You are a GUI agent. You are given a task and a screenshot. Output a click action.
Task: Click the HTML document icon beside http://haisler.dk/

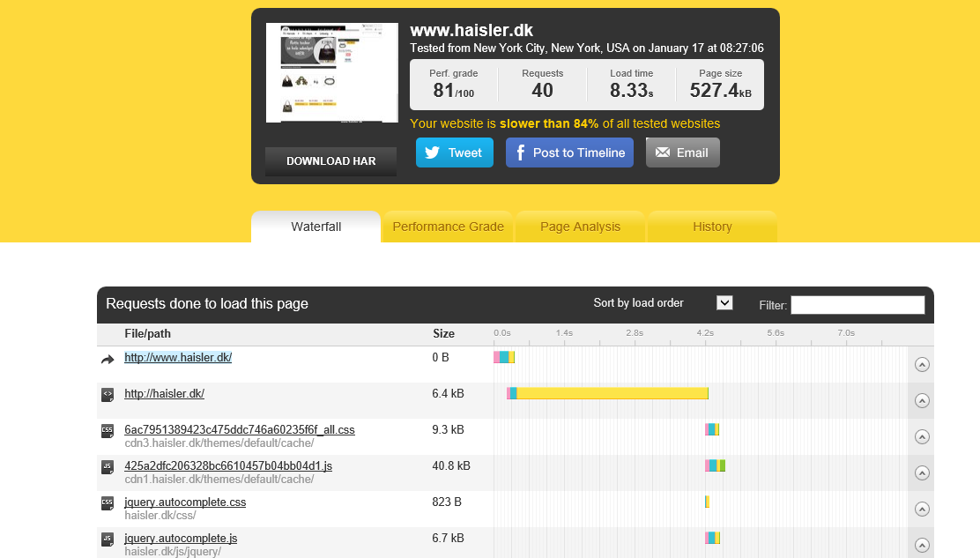[108, 394]
